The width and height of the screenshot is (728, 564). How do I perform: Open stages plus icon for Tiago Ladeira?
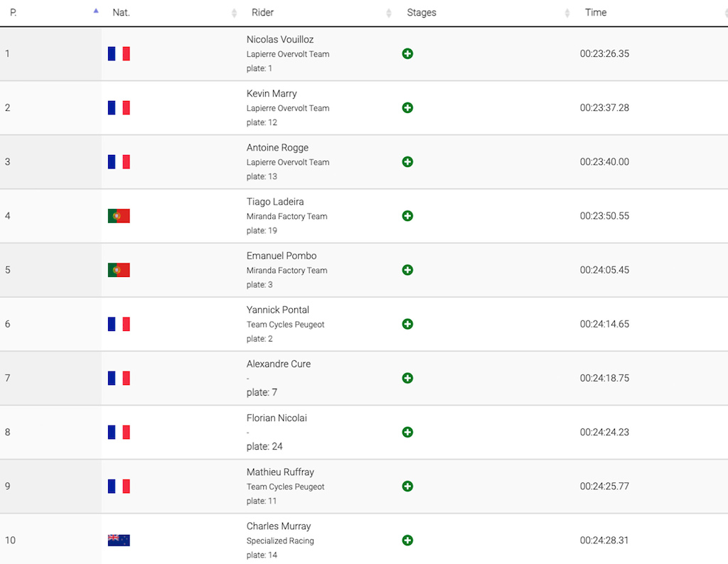click(x=407, y=216)
